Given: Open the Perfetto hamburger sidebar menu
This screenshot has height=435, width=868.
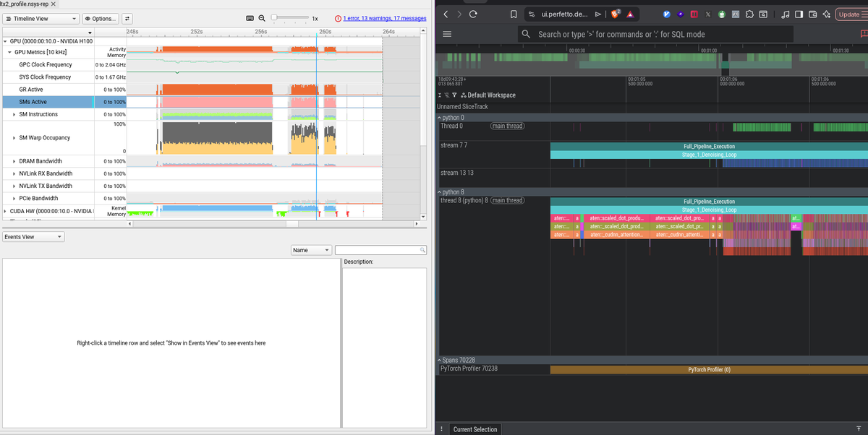Looking at the screenshot, I should pyautogui.click(x=446, y=34).
